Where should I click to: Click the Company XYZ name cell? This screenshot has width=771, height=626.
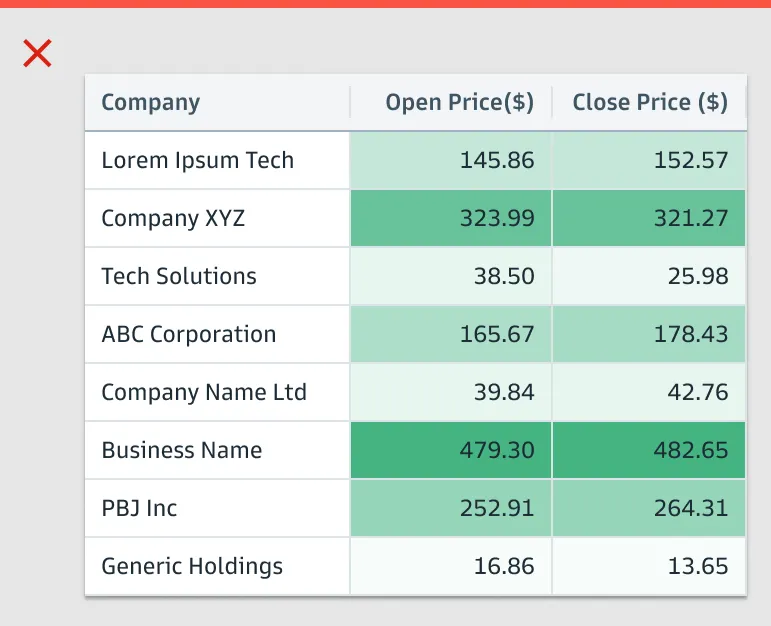pyautogui.click(x=173, y=218)
